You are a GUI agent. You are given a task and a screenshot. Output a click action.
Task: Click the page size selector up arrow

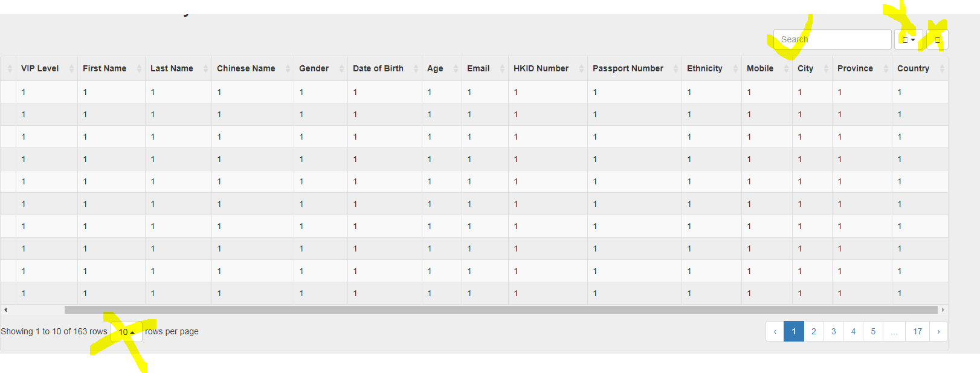tap(133, 331)
